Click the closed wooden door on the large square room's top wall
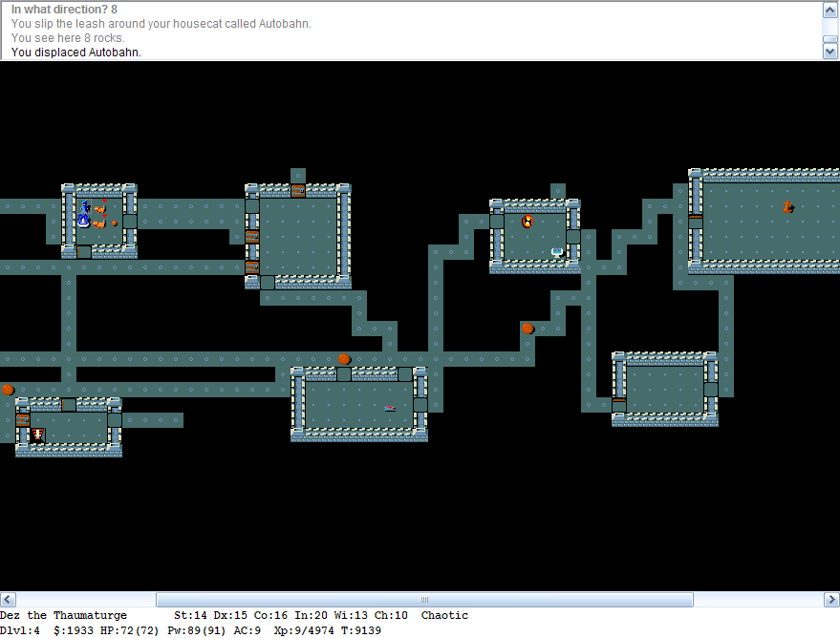 [x=298, y=191]
